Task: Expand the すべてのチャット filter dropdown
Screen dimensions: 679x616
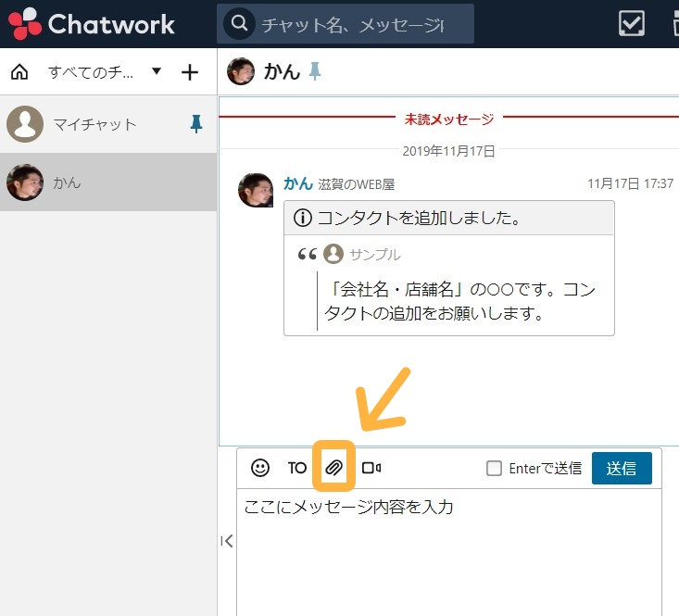Action: [157, 71]
